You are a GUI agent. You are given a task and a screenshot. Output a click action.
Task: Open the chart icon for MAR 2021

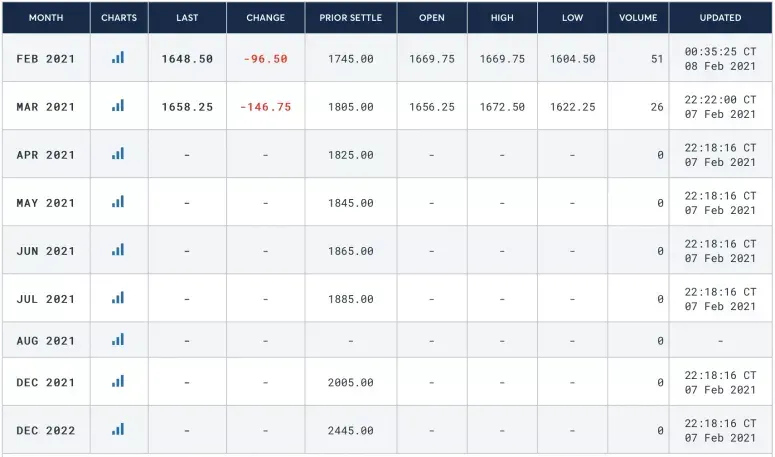coord(118,106)
